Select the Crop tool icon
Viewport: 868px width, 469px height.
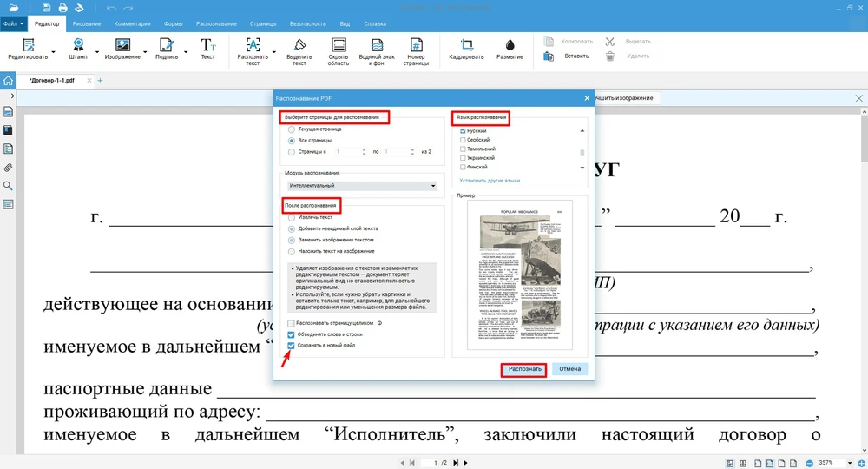pyautogui.click(x=466, y=45)
